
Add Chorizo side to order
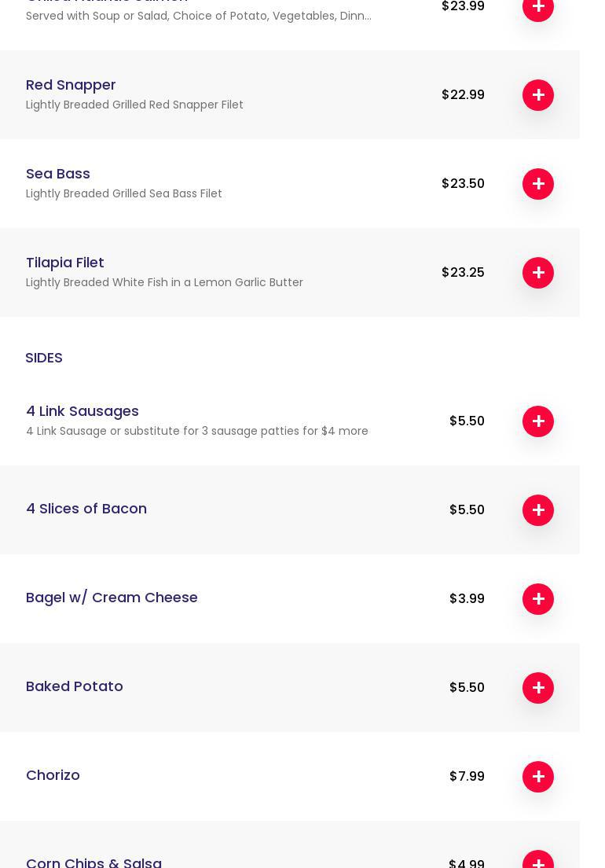538,777
